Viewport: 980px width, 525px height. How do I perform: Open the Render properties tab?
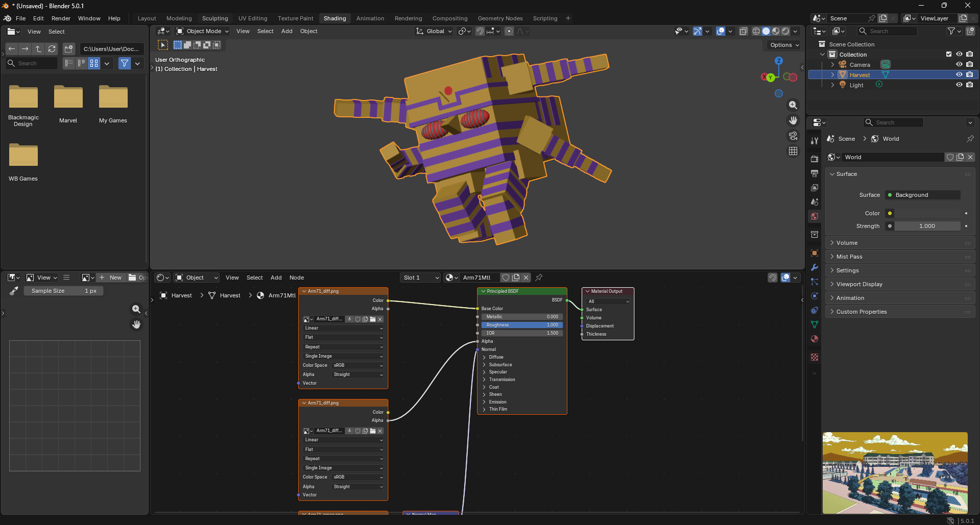click(815, 159)
